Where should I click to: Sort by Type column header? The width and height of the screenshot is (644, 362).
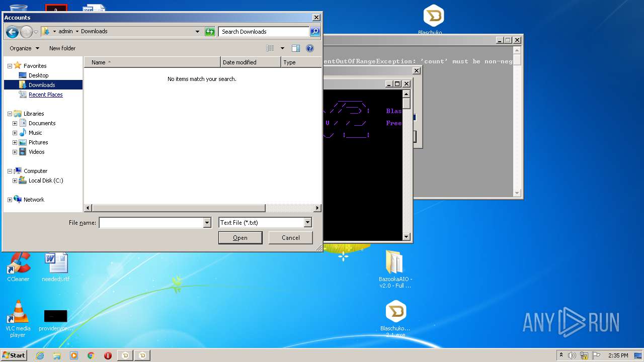tap(301, 62)
